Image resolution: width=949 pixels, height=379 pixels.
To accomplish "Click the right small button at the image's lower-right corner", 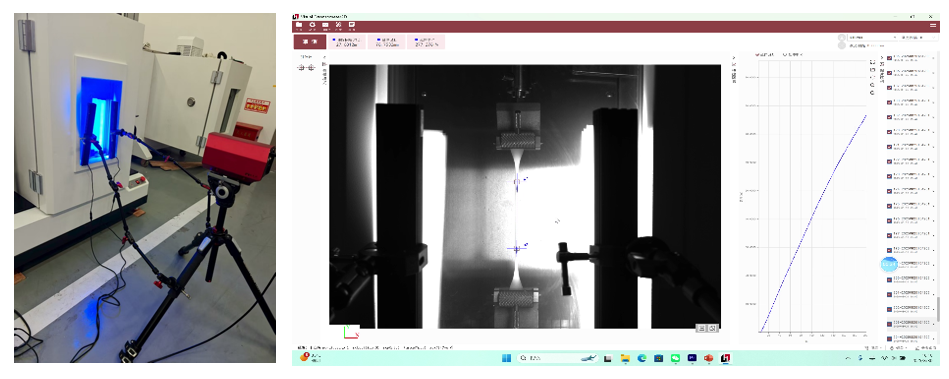I will [713, 328].
